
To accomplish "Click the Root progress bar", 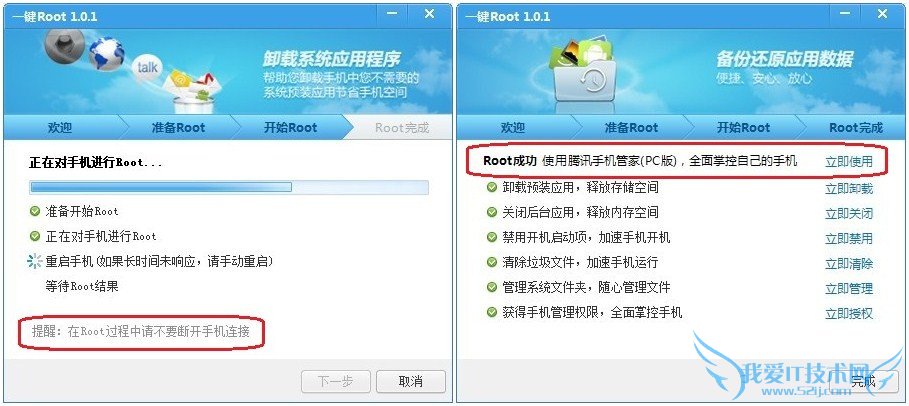I will pos(229,187).
